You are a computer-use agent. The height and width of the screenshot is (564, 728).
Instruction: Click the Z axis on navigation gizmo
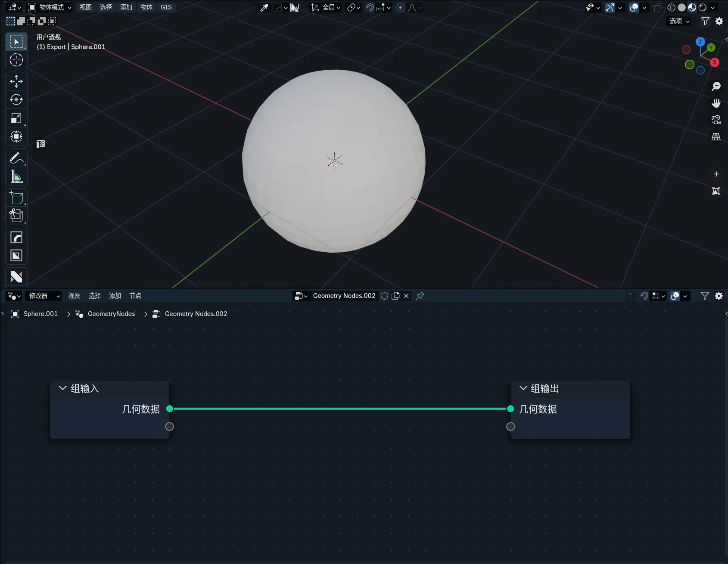click(700, 42)
